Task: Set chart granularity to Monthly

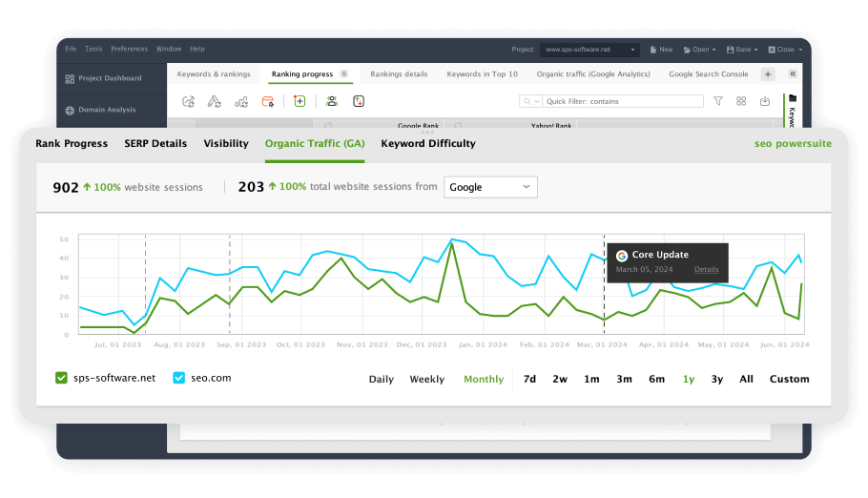Action: point(484,379)
